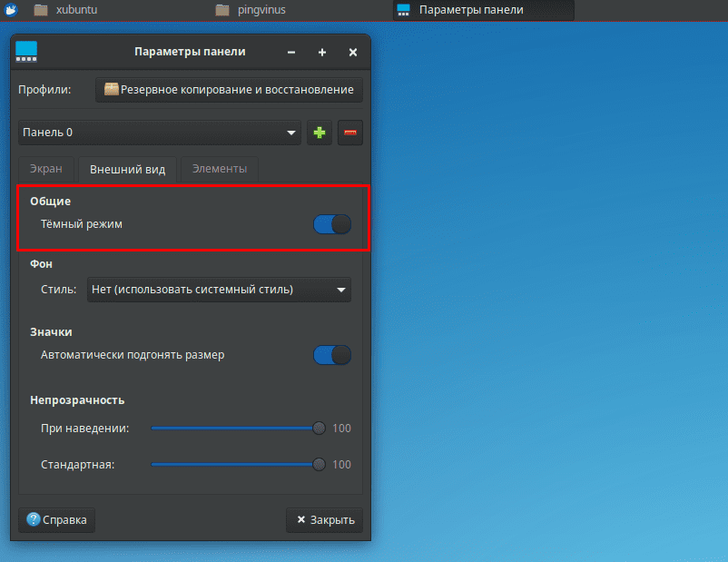Click the help question mark icon
728x562 pixels.
point(34,519)
